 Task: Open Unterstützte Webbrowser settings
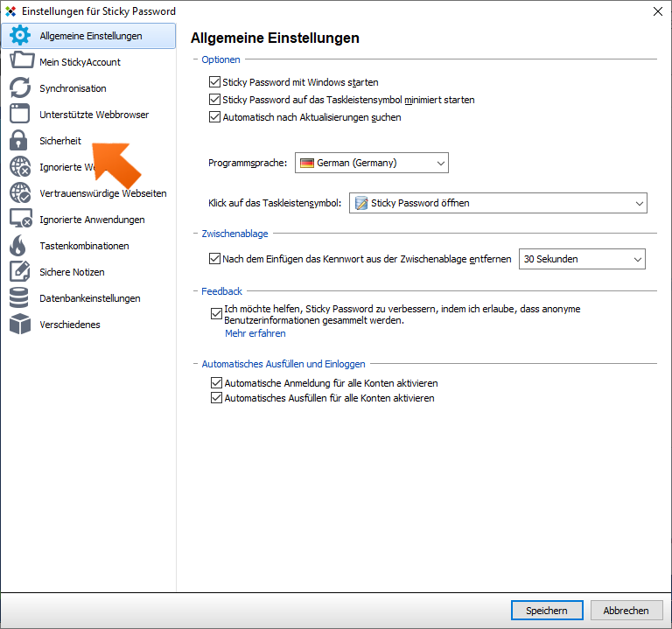click(x=88, y=115)
